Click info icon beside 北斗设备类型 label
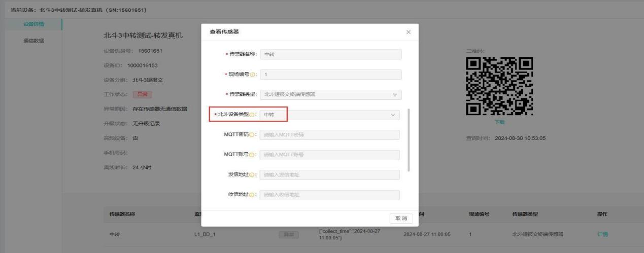Image resolution: width=644 pixels, height=253 pixels. (252, 115)
